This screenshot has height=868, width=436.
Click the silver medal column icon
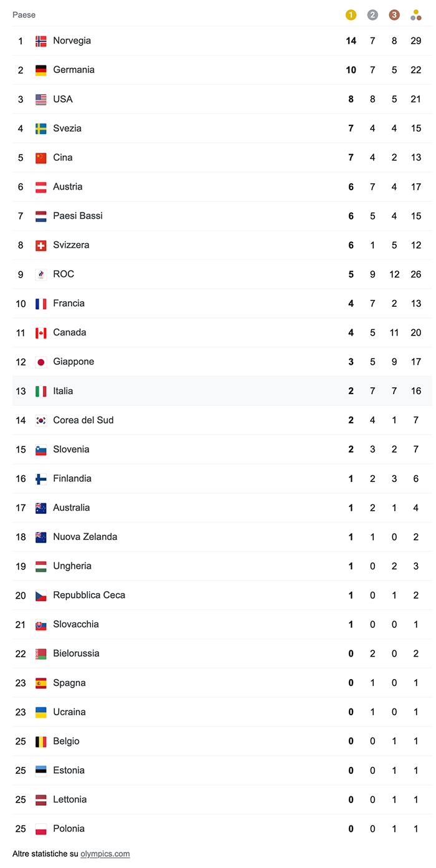point(372,15)
